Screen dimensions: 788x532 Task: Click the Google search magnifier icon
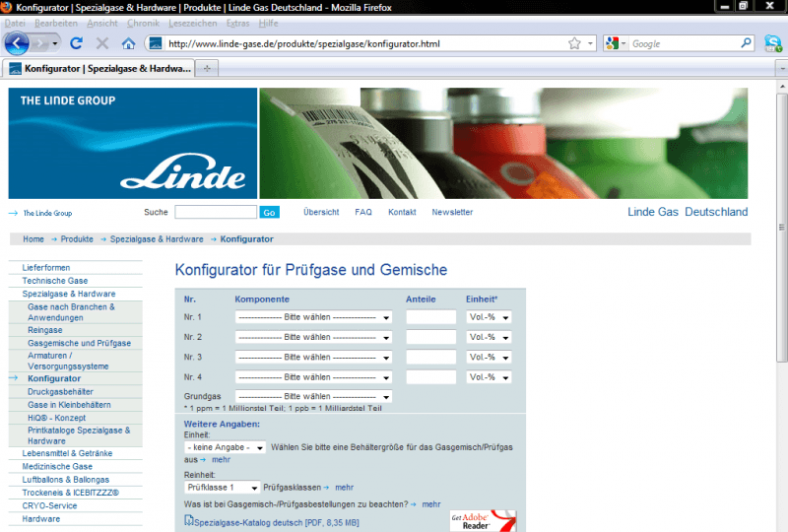point(746,43)
